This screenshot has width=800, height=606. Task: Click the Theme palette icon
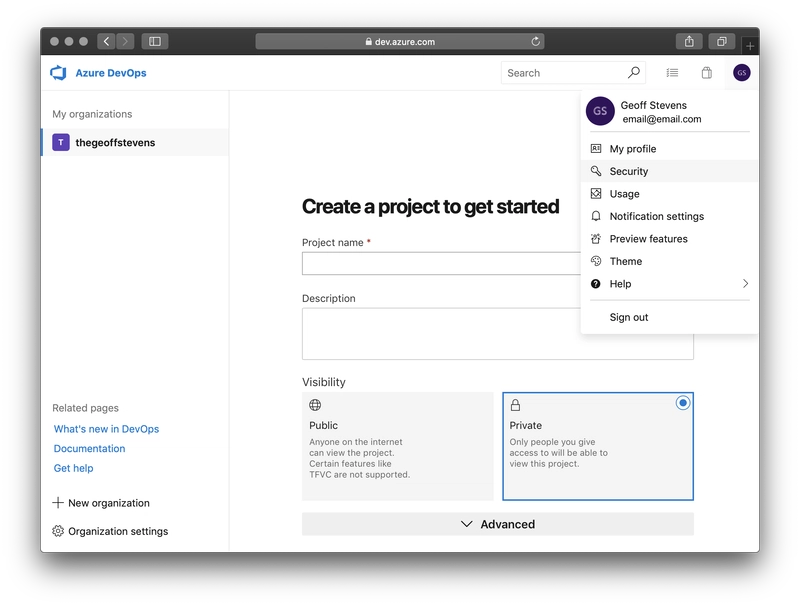[x=595, y=261]
